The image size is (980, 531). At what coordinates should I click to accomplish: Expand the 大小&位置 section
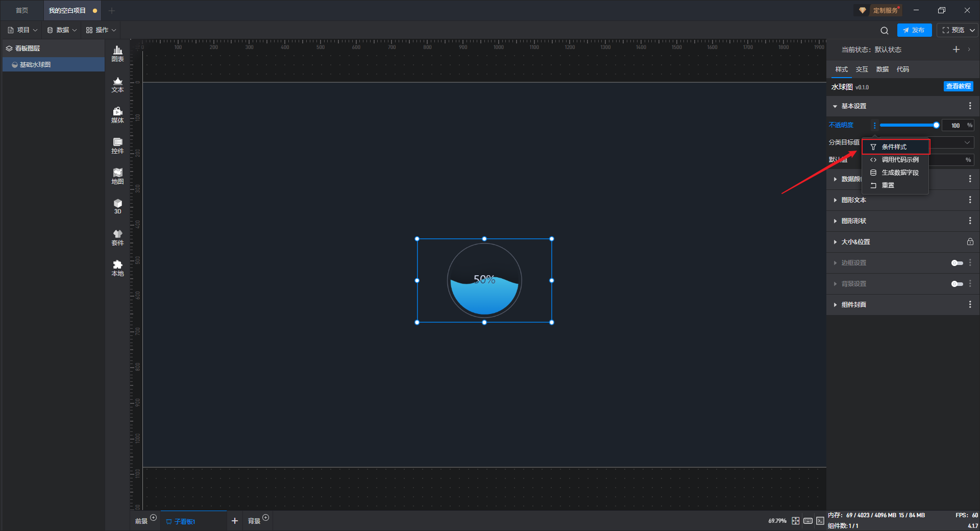click(x=835, y=242)
